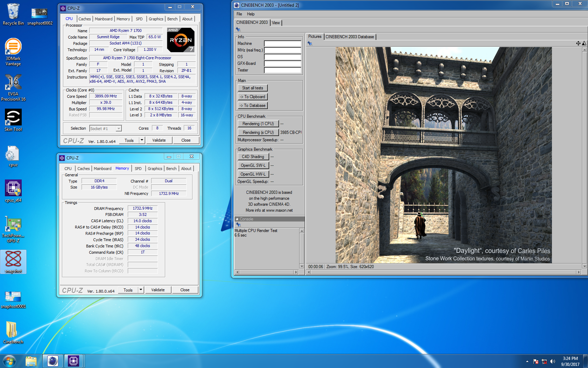Open the CINEBENCH 2003 Database tab
This screenshot has width=588, height=368.
(x=350, y=37)
